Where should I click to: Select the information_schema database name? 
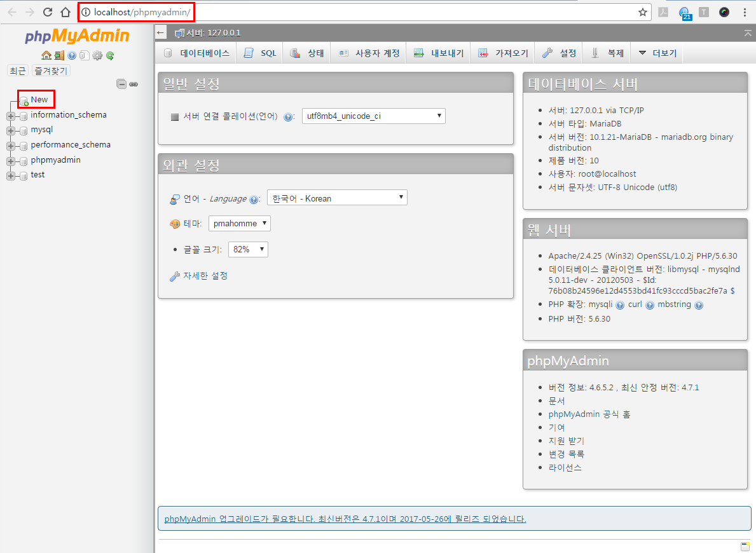pos(69,115)
